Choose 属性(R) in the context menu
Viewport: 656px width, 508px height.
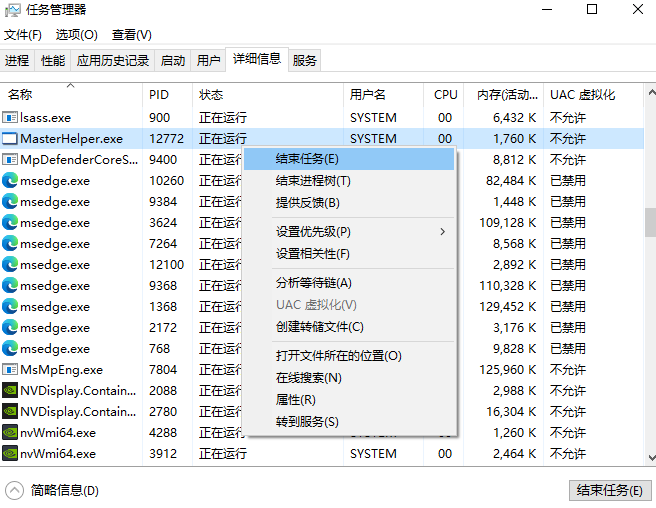point(349,400)
